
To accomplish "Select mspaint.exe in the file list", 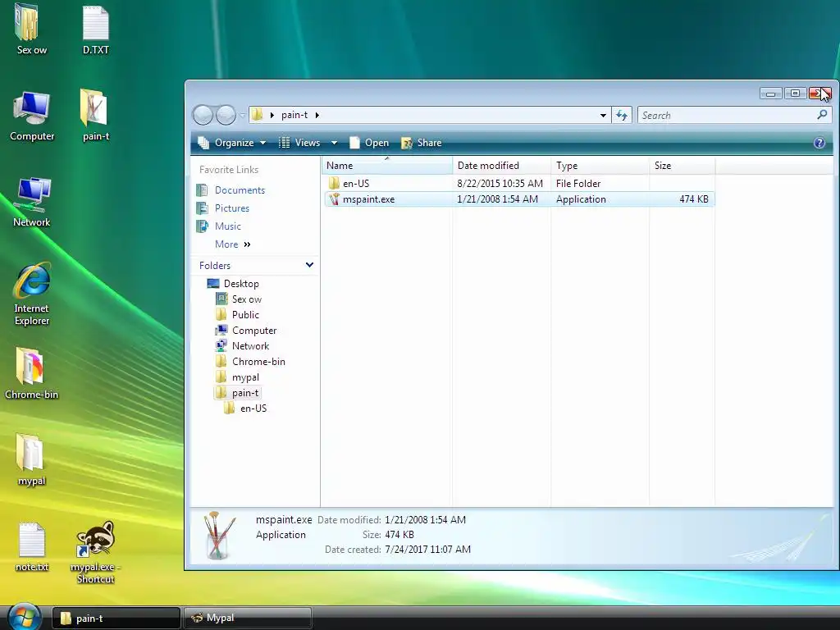I will (368, 199).
